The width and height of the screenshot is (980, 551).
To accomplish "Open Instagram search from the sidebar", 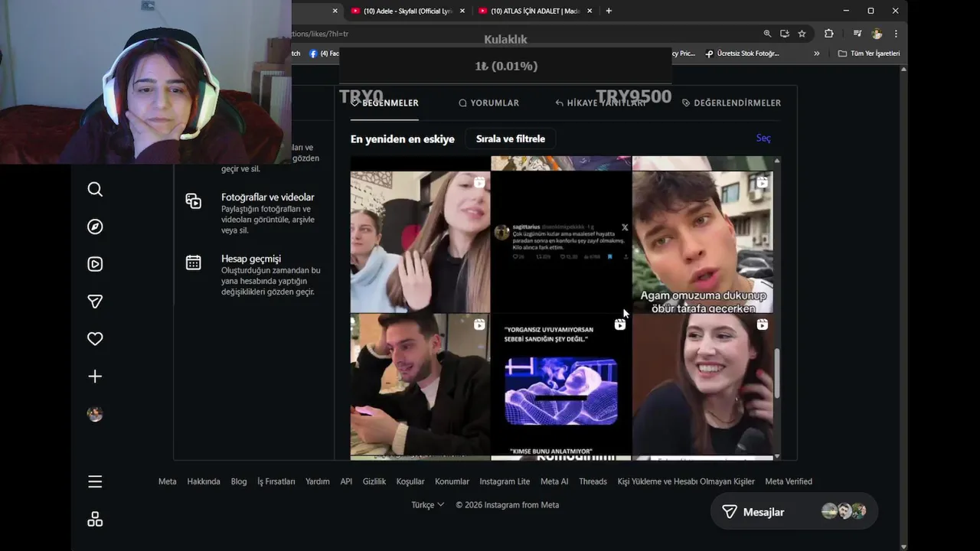I will 95,189.
